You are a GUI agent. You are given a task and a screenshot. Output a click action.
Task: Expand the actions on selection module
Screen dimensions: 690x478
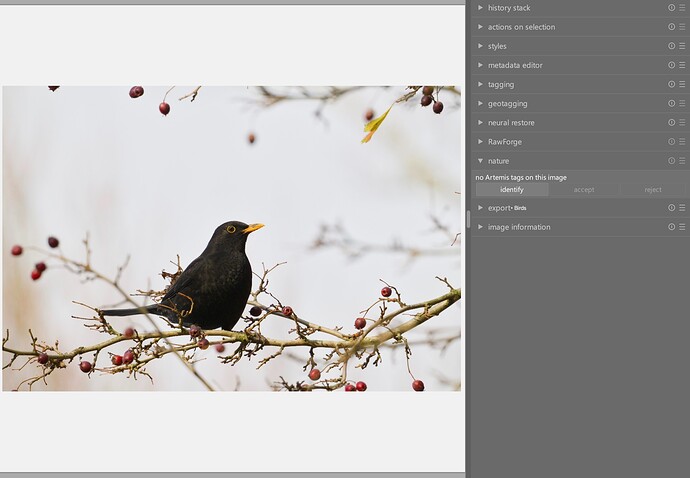tap(480, 27)
